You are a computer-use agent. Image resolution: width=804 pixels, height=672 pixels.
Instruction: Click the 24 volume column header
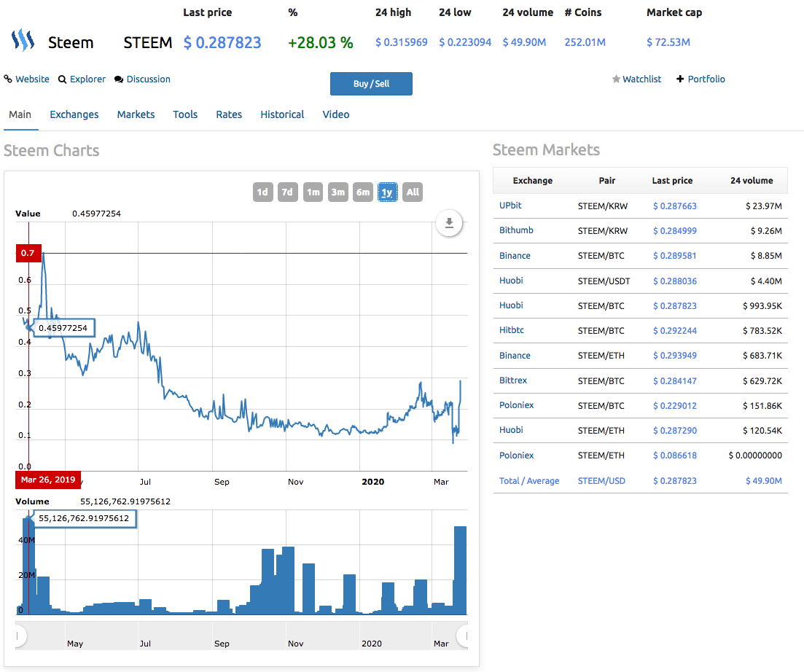point(752,181)
